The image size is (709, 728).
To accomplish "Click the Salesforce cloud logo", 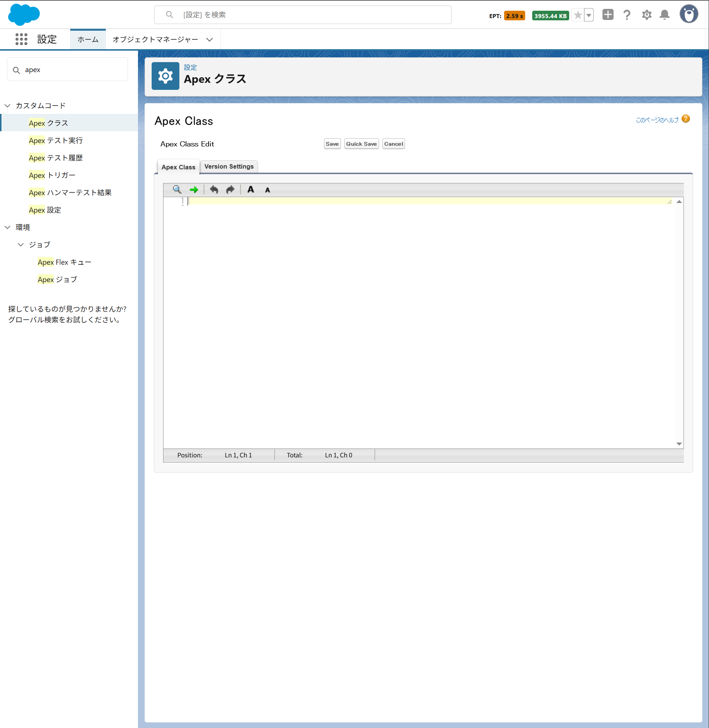I will coord(24,15).
